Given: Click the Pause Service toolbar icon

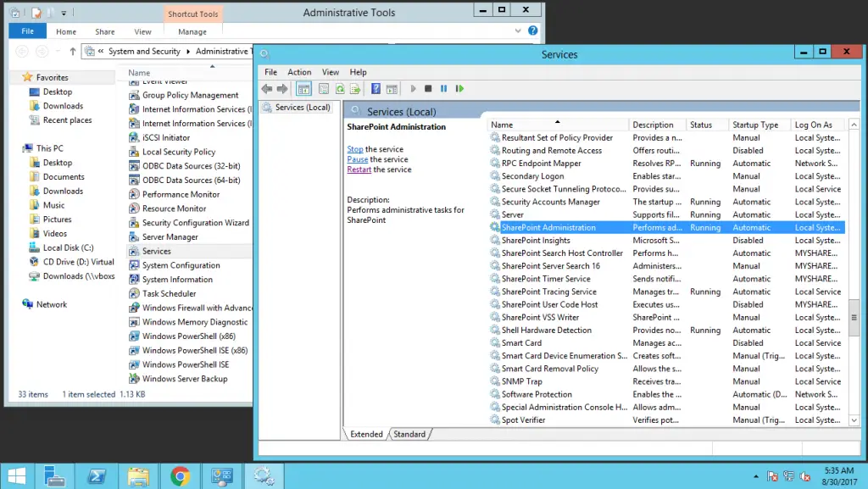Looking at the screenshot, I should 443,88.
